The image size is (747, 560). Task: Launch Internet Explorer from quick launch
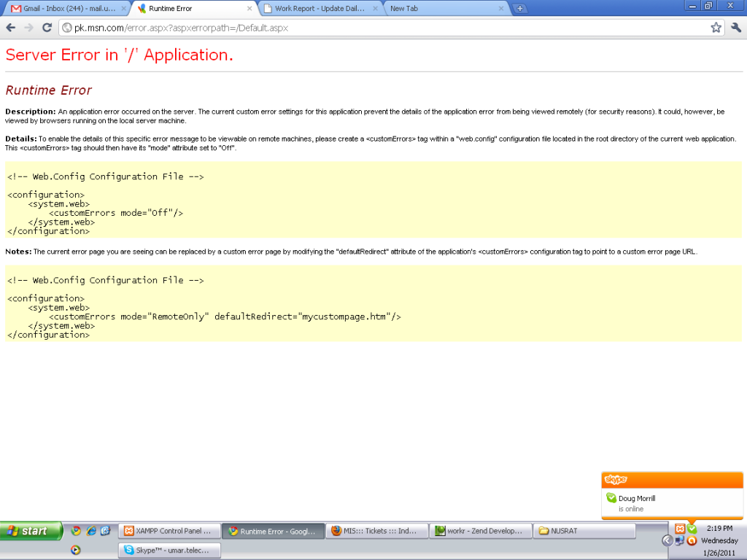[x=90, y=531]
